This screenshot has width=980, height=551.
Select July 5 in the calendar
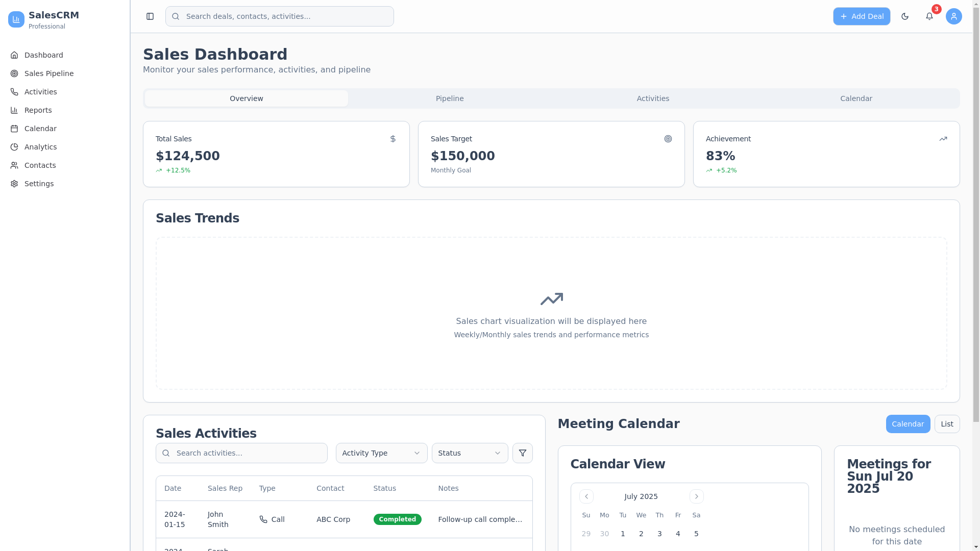(x=696, y=534)
